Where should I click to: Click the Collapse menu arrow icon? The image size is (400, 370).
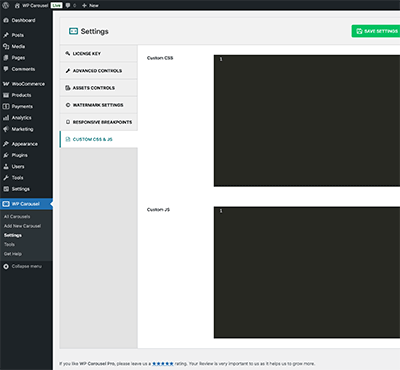point(6,266)
